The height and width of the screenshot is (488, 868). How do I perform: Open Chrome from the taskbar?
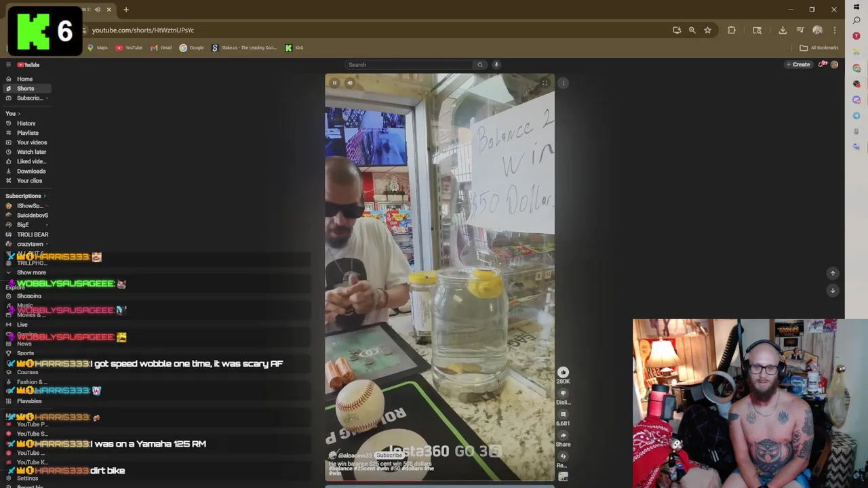pos(857,68)
